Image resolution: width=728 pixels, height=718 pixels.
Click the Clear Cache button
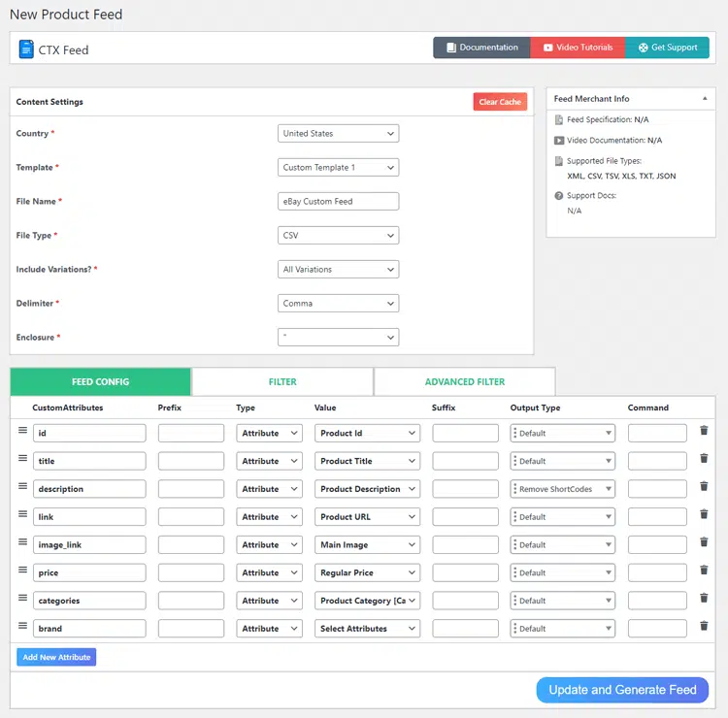click(x=500, y=102)
